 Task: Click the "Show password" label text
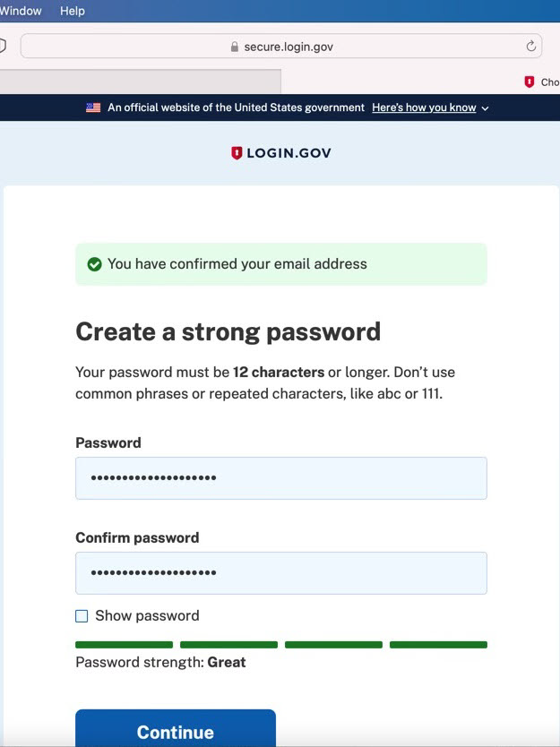pyautogui.click(x=147, y=616)
